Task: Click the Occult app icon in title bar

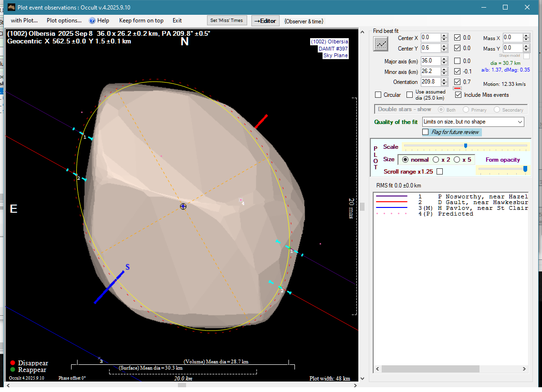Action: [x=11, y=7]
